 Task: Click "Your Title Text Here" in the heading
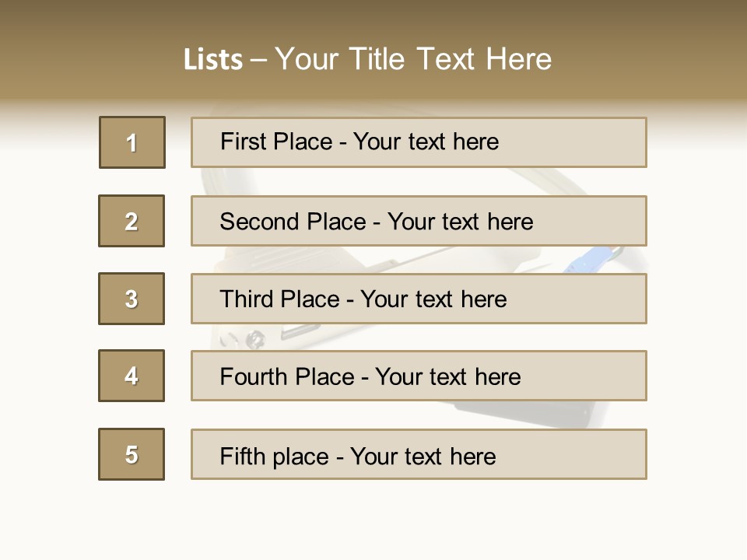point(413,59)
